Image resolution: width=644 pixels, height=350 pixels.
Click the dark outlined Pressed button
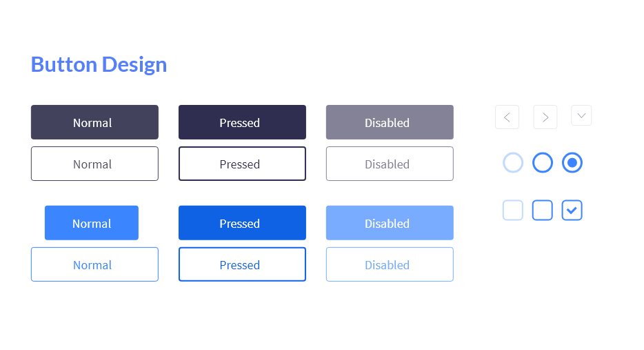[242, 164]
